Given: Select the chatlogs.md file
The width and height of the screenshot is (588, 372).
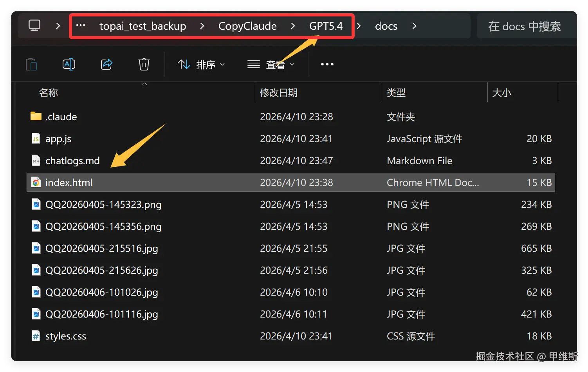Looking at the screenshot, I should pos(72,161).
